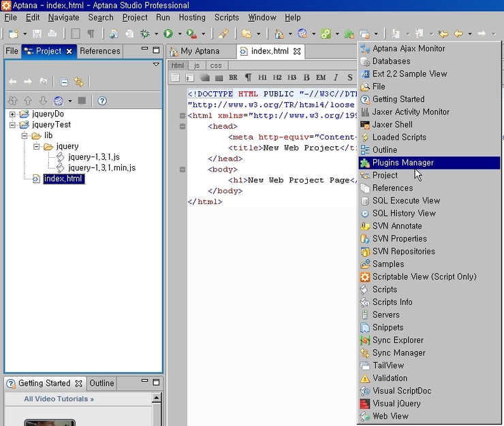Toggle Link with Editor in Project panel
Viewport: 504px width, 426px height.
click(79, 82)
